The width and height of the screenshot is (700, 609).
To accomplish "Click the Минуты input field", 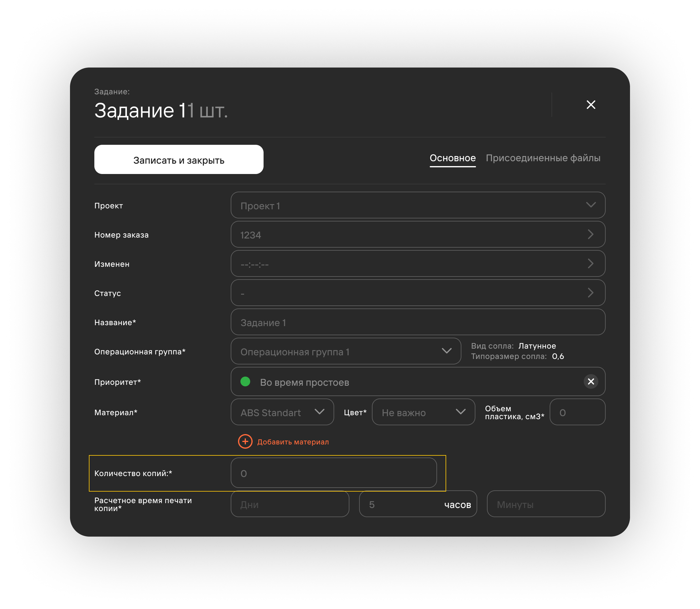I will pyautogui.click(x=546, y=504).
